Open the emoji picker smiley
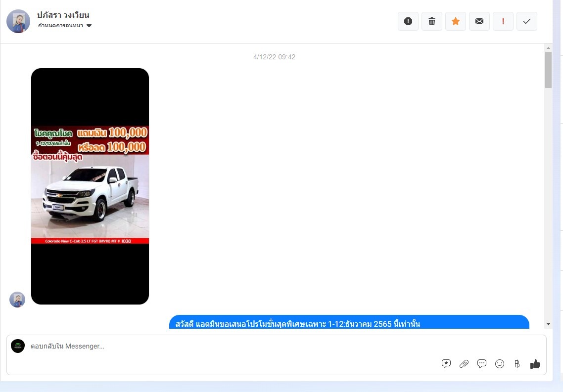The image size is (563, 392). pos(500,364)
